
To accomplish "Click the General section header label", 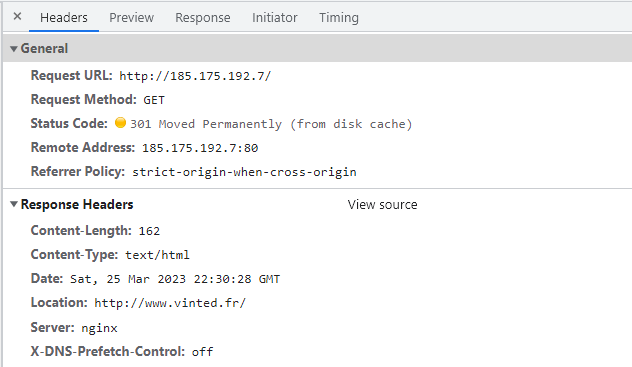I will pos(44,49).
